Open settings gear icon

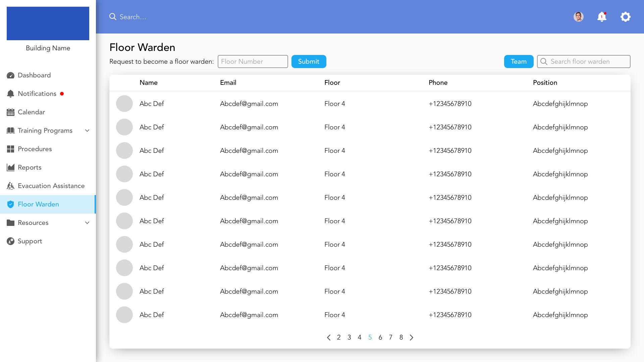coord(625,17)
